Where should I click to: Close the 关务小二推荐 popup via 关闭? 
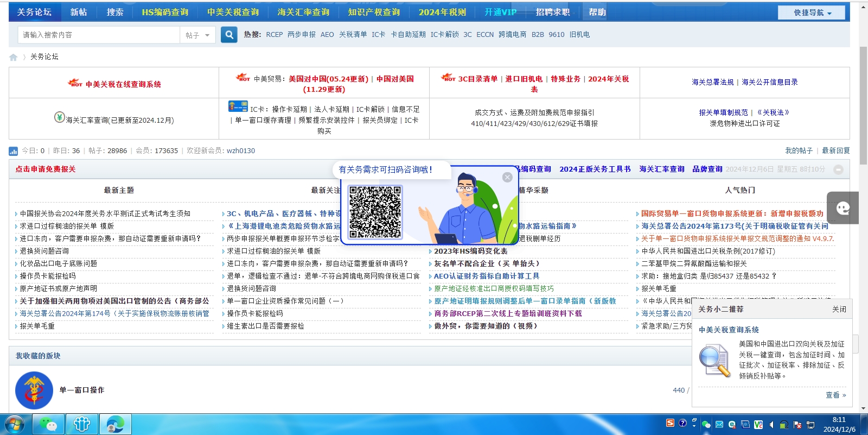pos(839,309)
